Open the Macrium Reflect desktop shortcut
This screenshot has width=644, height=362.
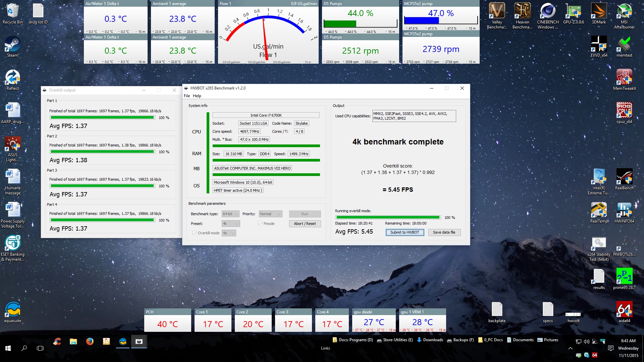pos(13,80)
